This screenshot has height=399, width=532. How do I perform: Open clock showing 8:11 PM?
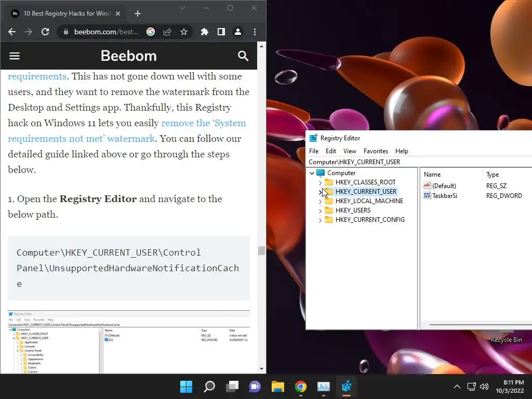pos(510,387)
